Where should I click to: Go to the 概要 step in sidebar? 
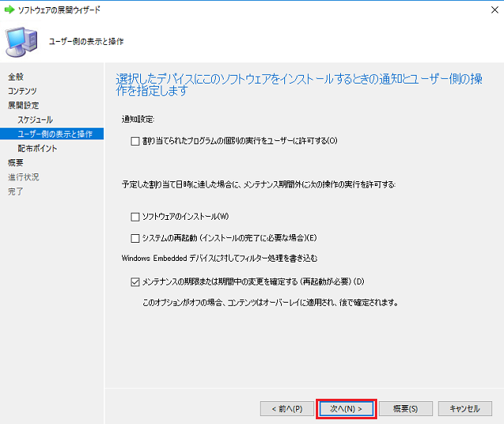coord(16,163)
